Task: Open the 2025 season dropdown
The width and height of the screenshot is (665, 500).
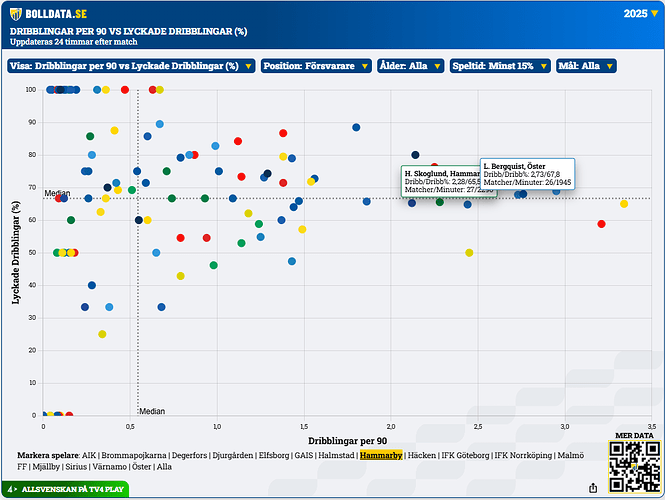Action: point(640,14)
